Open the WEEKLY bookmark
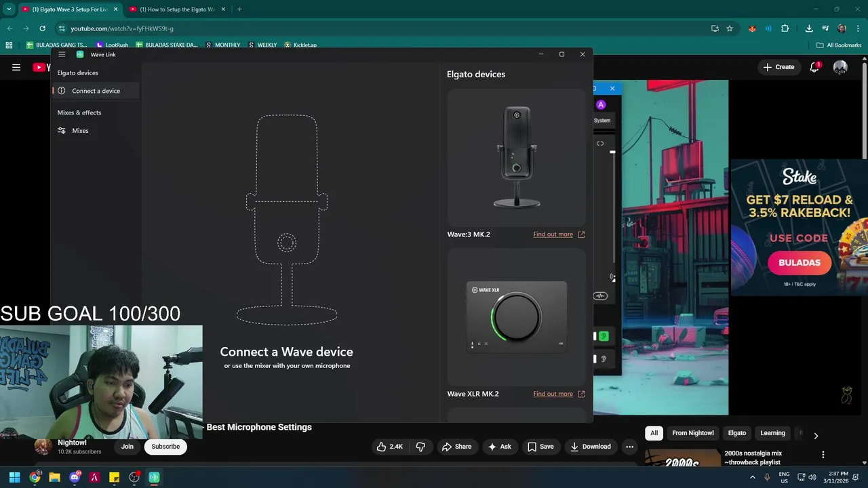868x488 pixels. coord(262,45)
